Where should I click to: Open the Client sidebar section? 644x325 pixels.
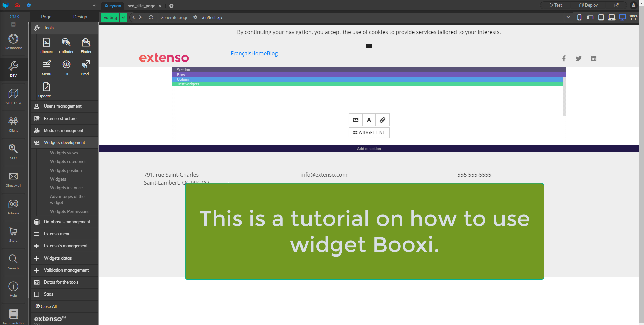point(13,124)
